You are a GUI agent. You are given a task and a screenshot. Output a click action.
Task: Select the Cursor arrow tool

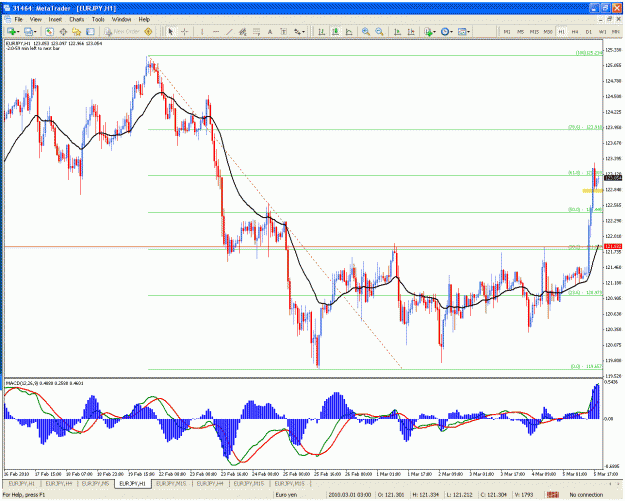pyautogui.click(x=171, y=32)
